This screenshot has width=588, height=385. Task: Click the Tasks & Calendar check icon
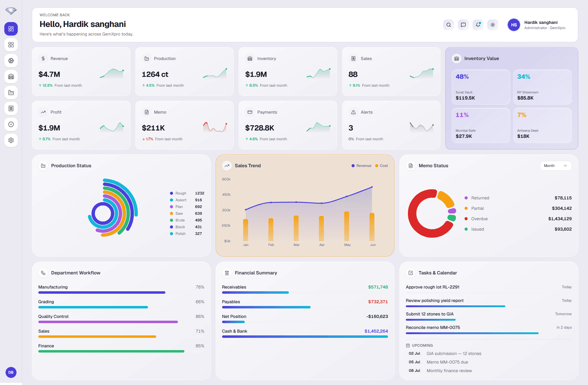[411, 273]
